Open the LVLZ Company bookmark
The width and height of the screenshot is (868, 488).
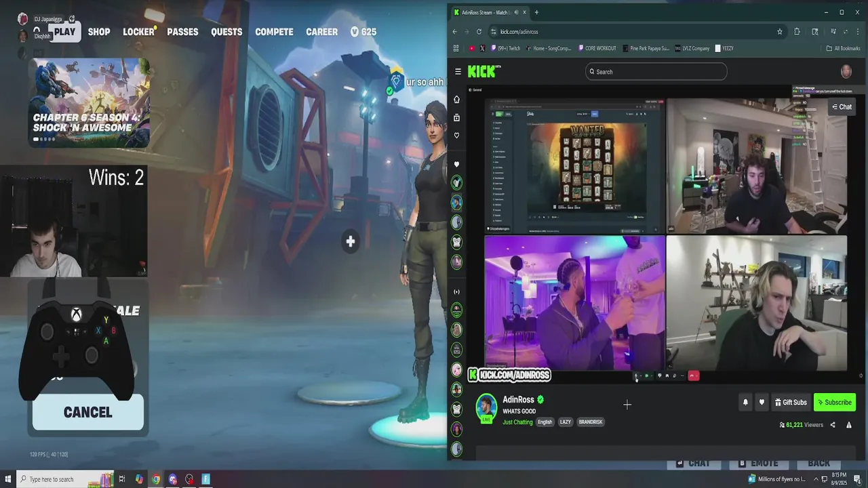[x=692, y=49]
